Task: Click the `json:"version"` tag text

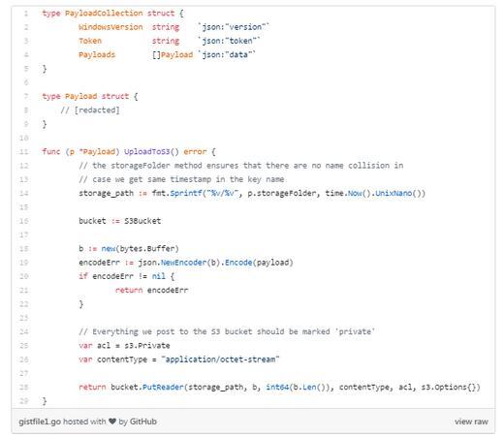Action: click(x=234, y=27)
